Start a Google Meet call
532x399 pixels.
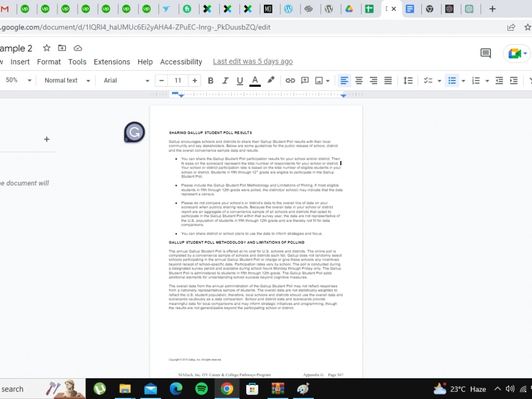click(517, 53)
